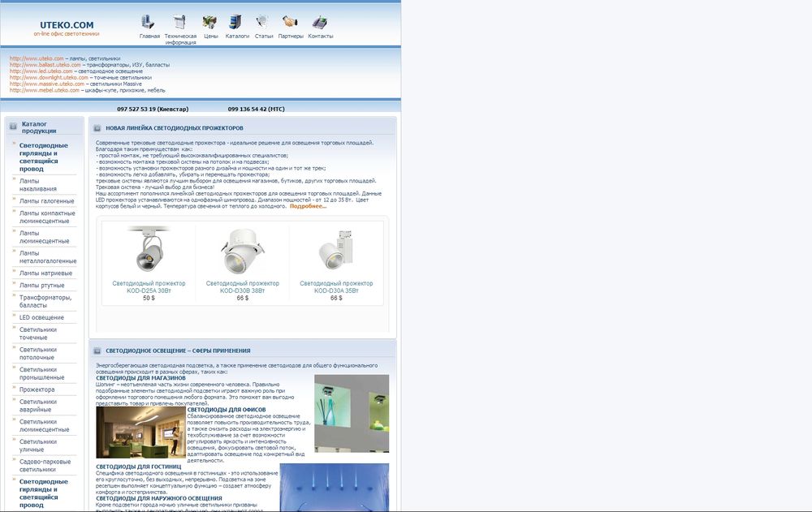Open Светильники аварийные category
This screenshot has height=512, width=812.
click(38, 406)
